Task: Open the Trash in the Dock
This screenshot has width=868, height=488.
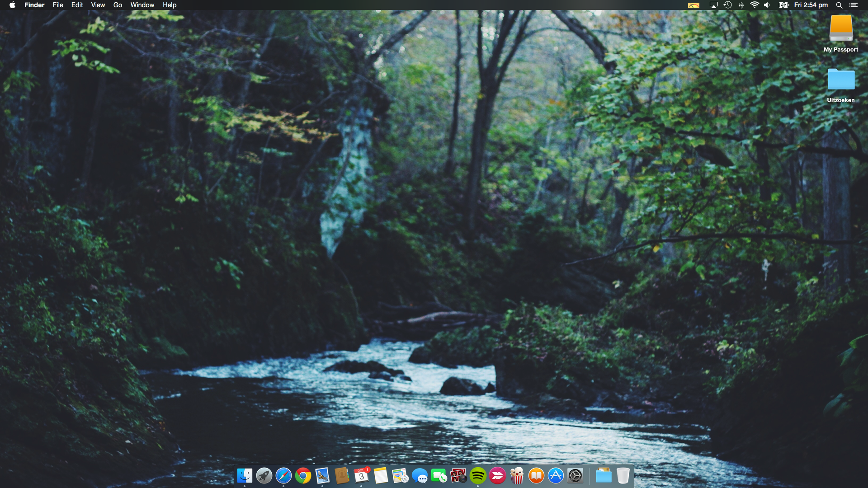Action: pyautogui.click(x=623, y=476)
